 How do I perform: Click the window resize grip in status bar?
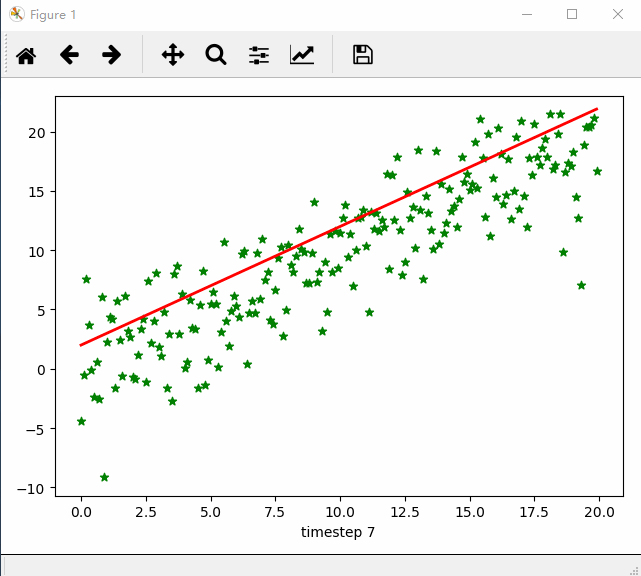pos(634,570)
